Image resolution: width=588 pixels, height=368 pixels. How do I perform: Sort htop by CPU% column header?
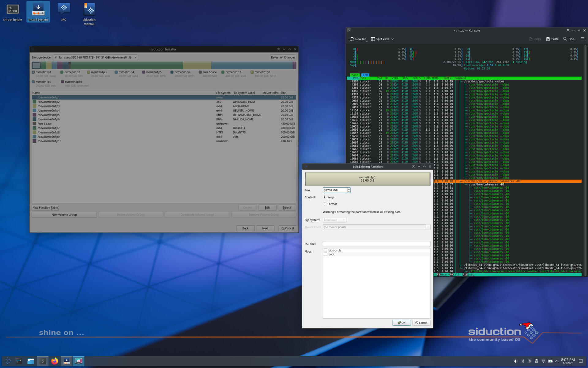[x=427, y=78]
